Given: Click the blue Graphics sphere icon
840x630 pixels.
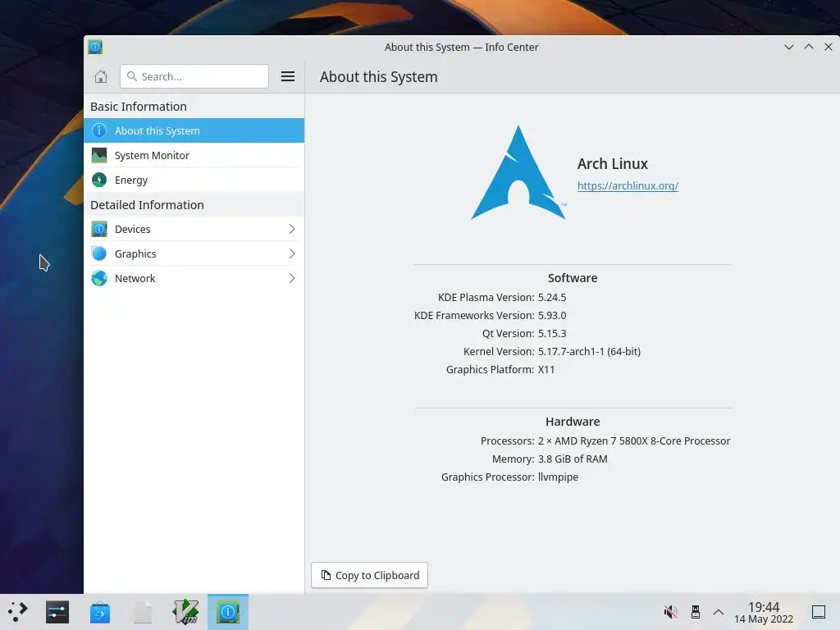Looking at the screenshot, I should pos(99,254).
